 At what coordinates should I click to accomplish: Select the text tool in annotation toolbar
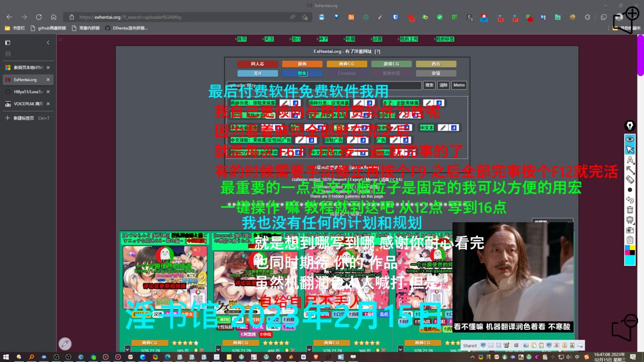[x=630, y=159]
